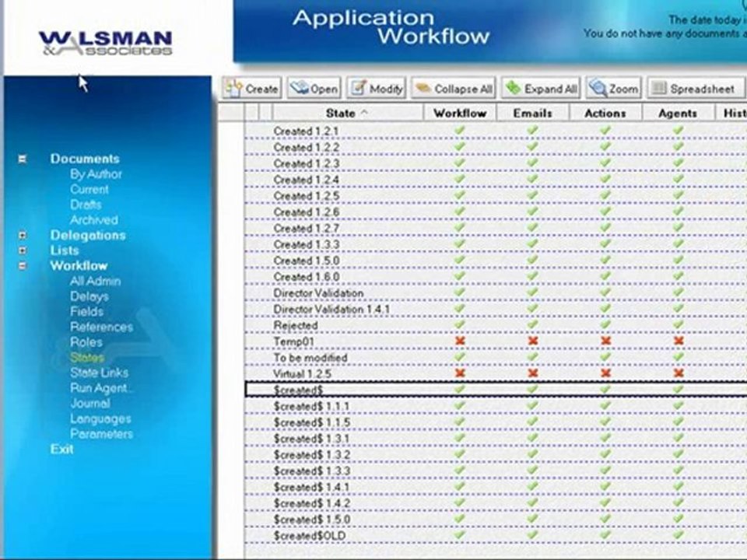
Task: Click the Open toolbar icon
Action: [x=299, y=89]
